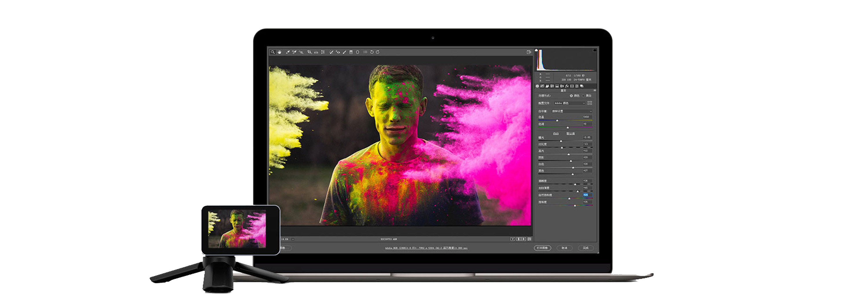Screen dimensions: 868x307
Task: Open the HSL Adjustments panel tab
Action: pos(552,86)
